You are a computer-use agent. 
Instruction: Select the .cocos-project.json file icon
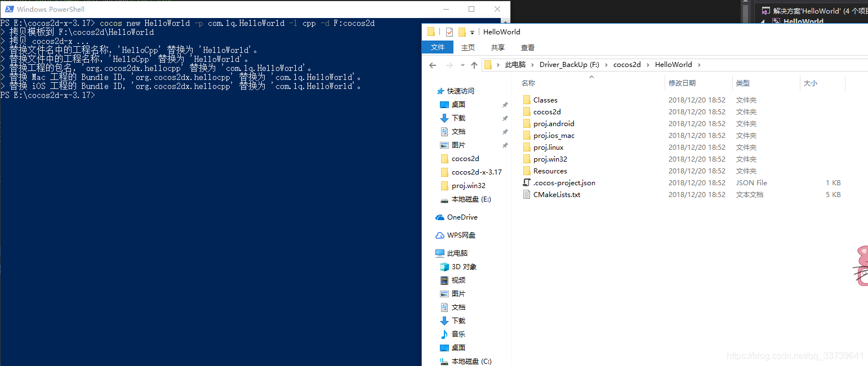527,182
